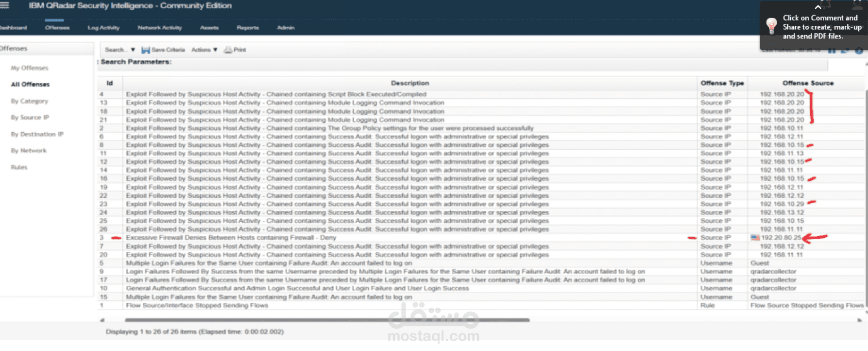Image resolution: width=868 pixels, height=351 pixels.
Task: Select offense with Script Block Executed/Compiled description
Action: tap(276, 94)
